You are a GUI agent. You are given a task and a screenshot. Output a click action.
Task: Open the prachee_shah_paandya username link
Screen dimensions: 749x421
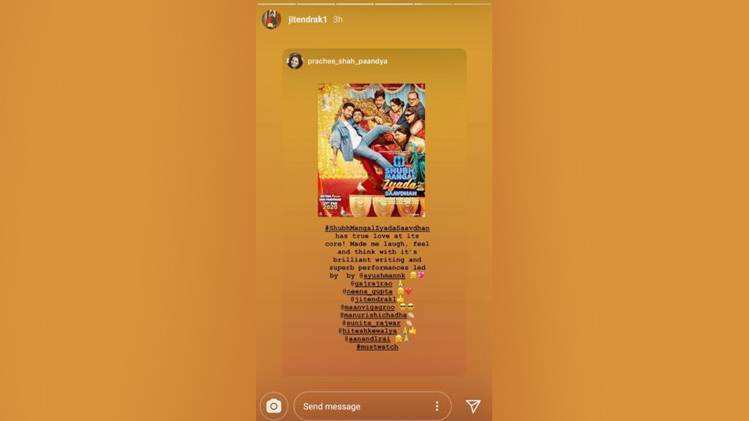(347, 61)
